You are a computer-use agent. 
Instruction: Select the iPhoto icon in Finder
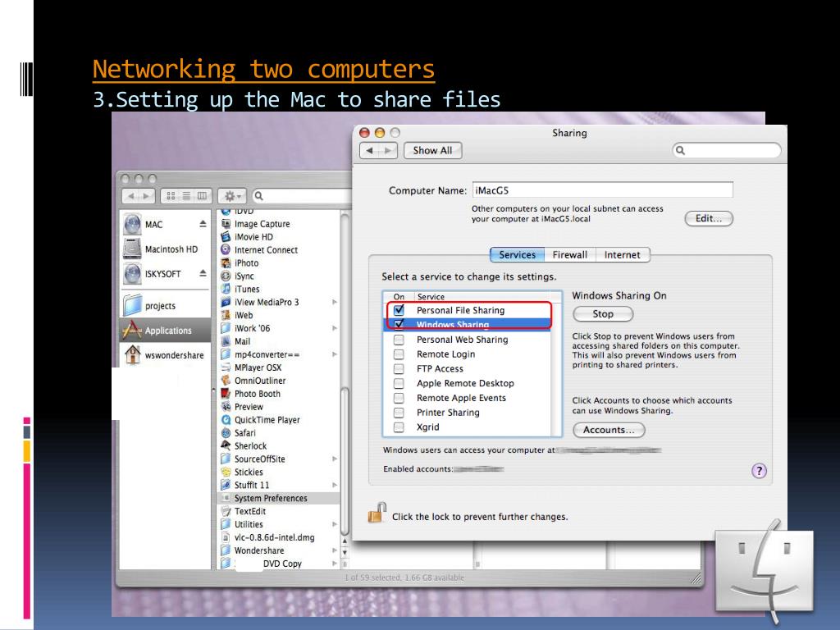[x=226, y=263]
